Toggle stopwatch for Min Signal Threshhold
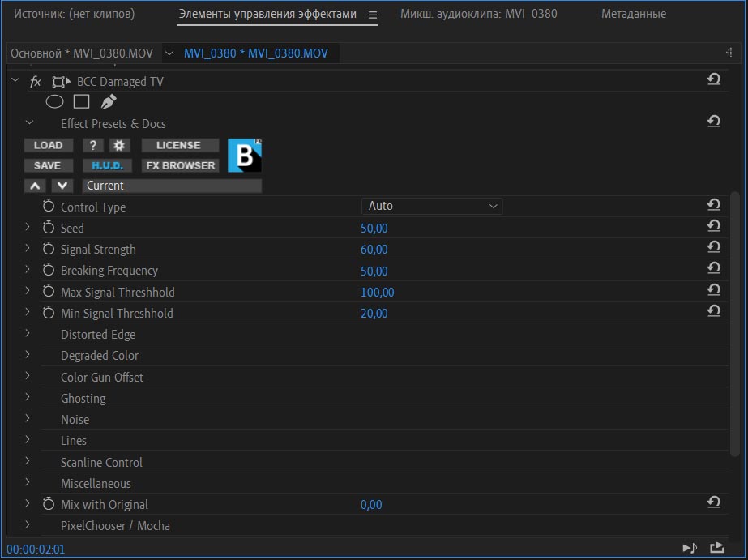Viewport: 748px width, 560px height. coord(49,313)
